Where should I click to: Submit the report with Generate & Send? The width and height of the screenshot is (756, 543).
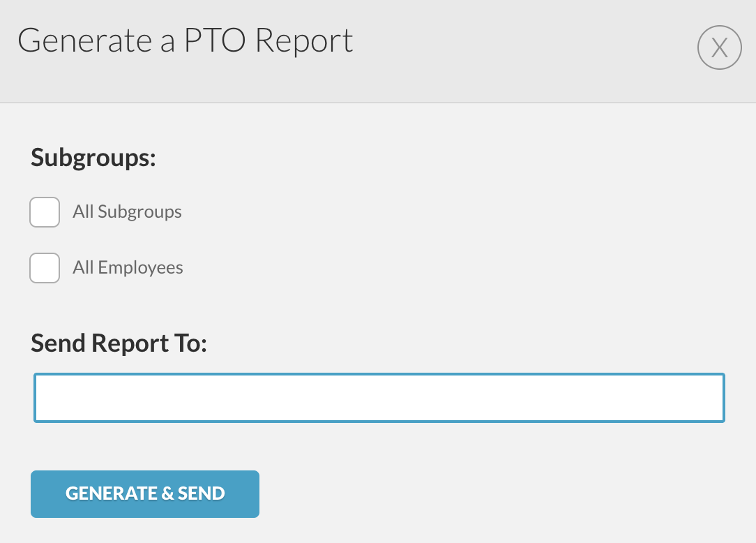click(x=145, y=493)
